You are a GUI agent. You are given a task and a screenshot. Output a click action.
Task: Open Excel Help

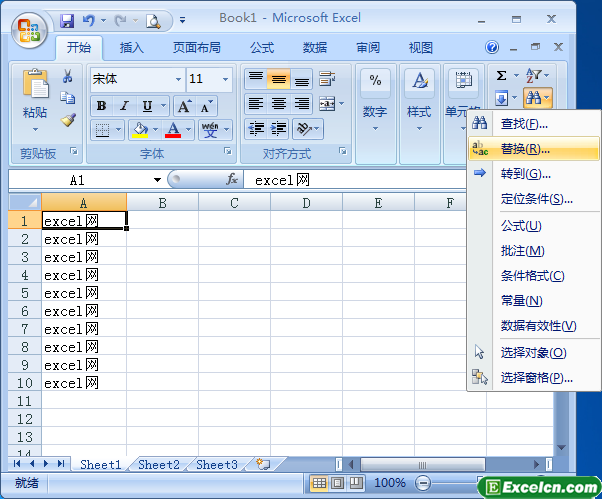point(492,47)
